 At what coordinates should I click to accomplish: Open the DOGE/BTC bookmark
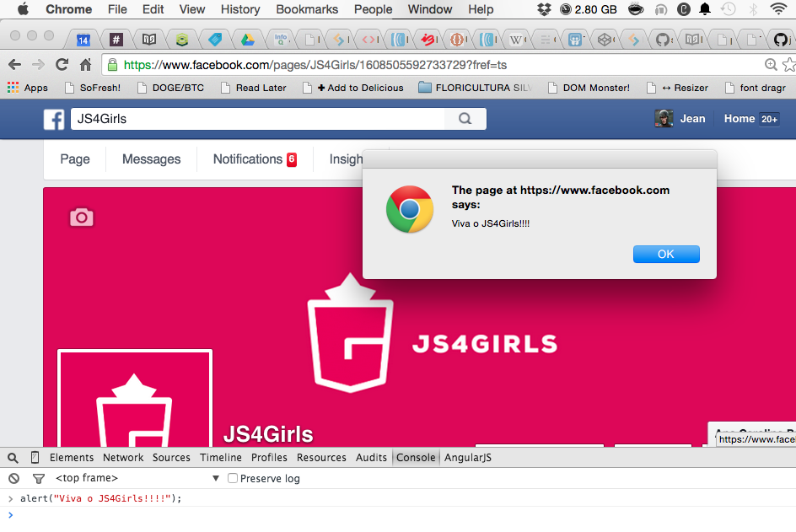click(171, 88)
